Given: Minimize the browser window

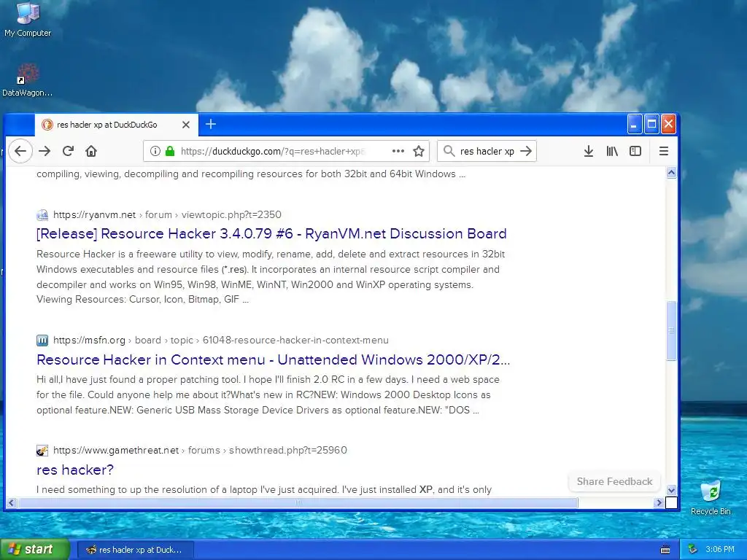Looking at the screenshot, I should [x=634, y=124].
